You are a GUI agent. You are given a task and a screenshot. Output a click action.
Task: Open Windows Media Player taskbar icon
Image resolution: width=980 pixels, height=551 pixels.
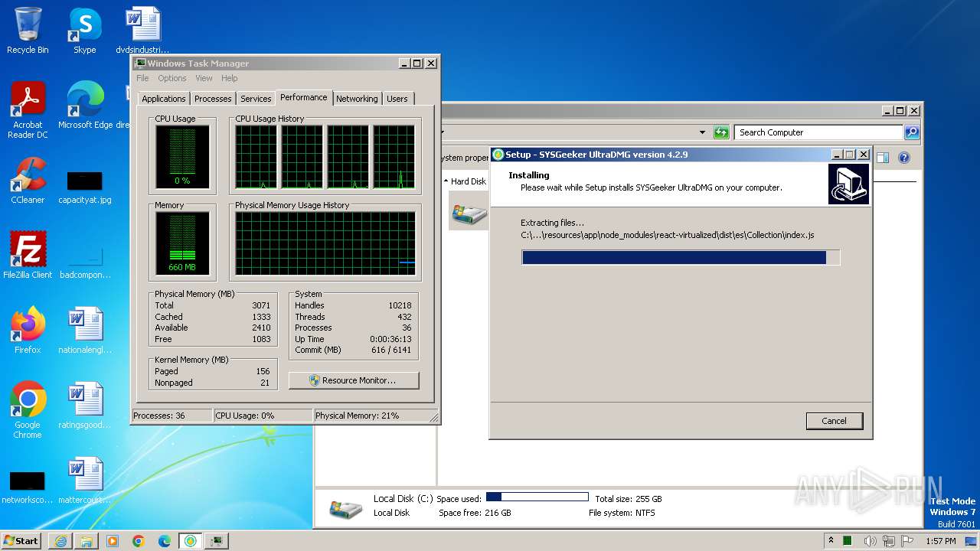coord(113,541)
